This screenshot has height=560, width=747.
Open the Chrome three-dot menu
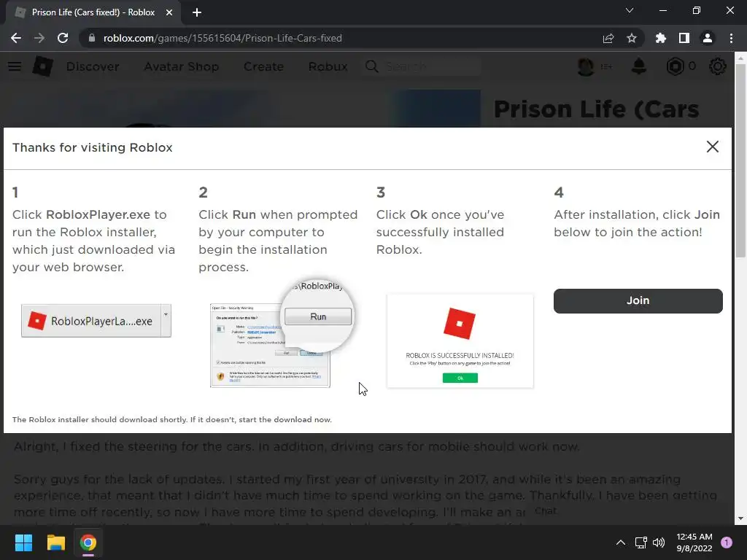731,38
